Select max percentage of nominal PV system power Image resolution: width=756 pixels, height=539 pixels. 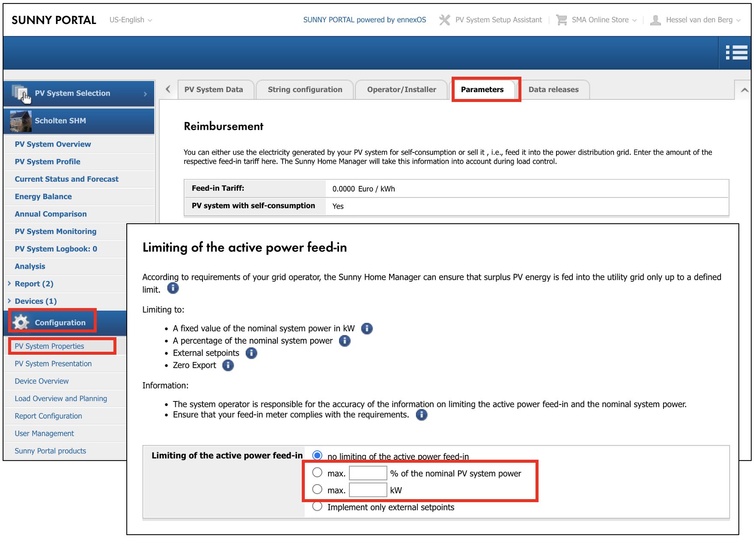[317, 472]
